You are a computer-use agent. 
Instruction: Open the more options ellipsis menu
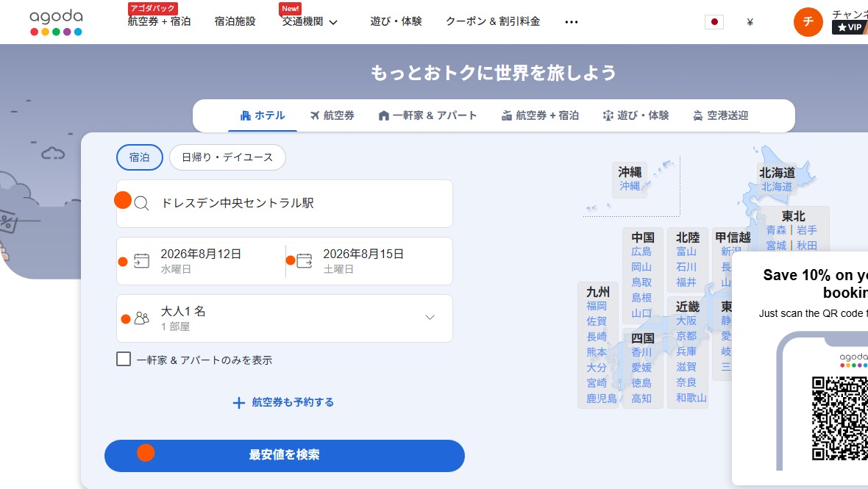[x=572, y=22]
